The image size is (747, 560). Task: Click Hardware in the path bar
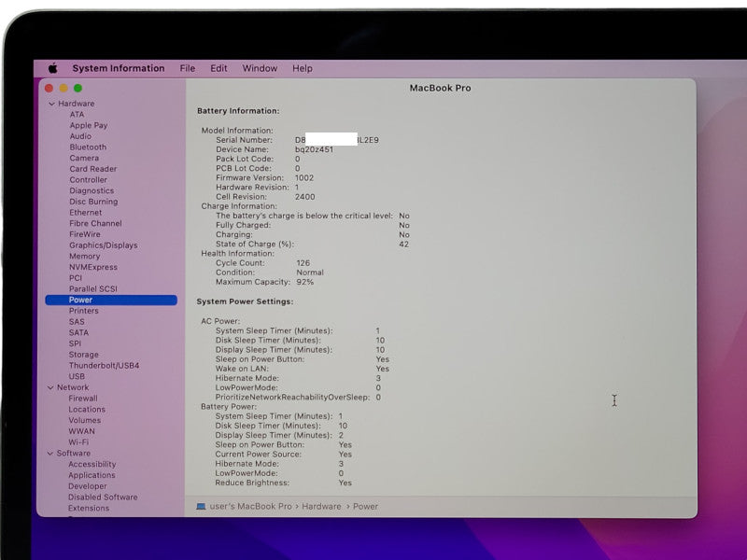click(x=321, y=506)
